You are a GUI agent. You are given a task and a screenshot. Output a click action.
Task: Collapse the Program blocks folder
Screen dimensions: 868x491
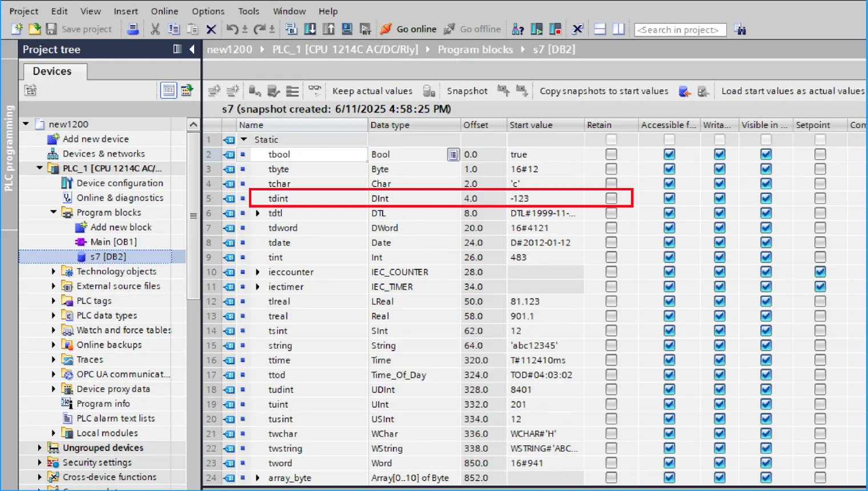click(54, 213)
